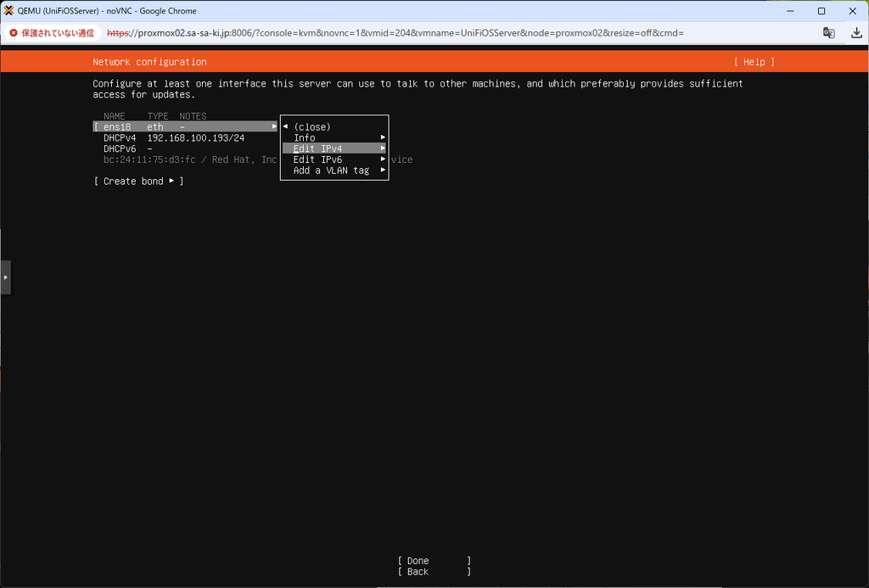Open the Info submenu
Viewport: 869px width, 588px height.
click(x=334, y=137)
